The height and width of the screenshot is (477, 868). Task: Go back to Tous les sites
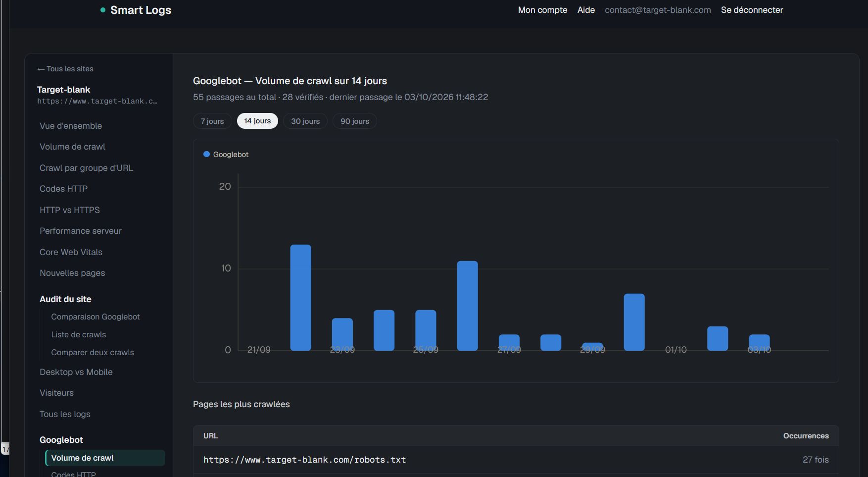coord(65,69)
